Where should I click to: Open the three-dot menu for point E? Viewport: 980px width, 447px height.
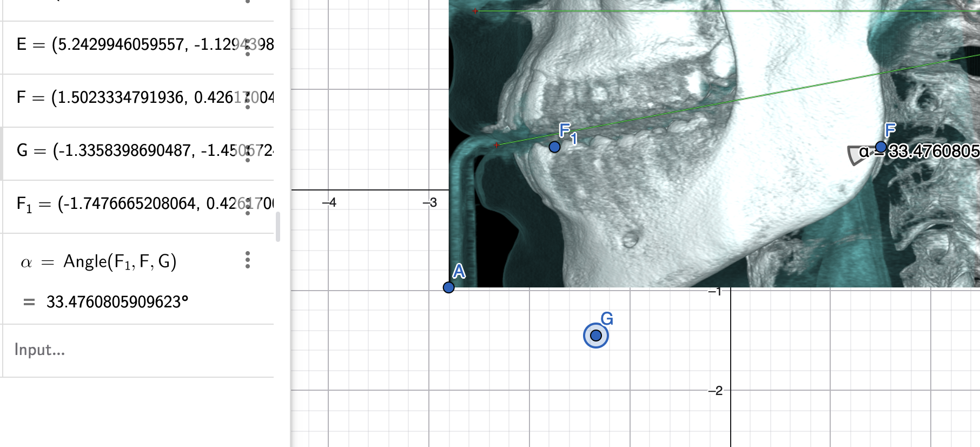click(x=248, y=47)
